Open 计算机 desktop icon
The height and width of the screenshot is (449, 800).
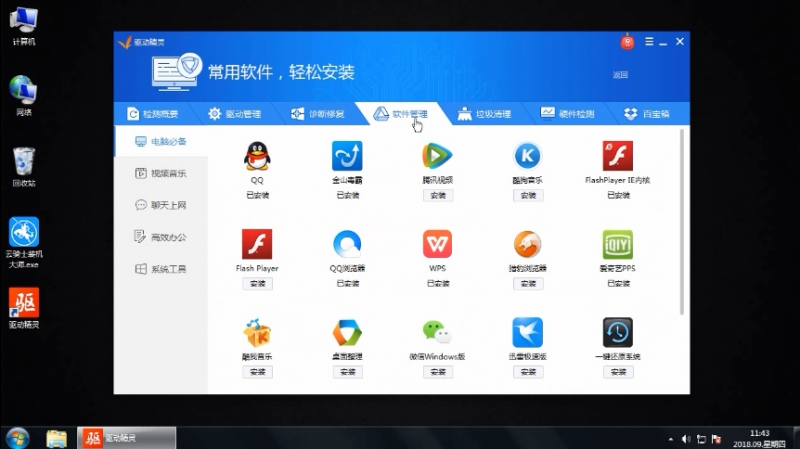23,27
